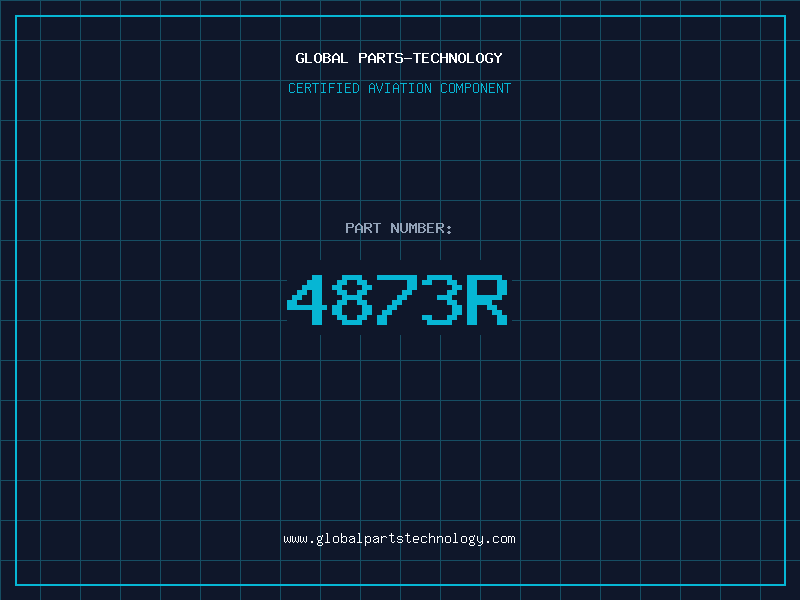Select the word COMPONENT in subtitle
The height and width of the screenshot is (600, 800).
475,88
